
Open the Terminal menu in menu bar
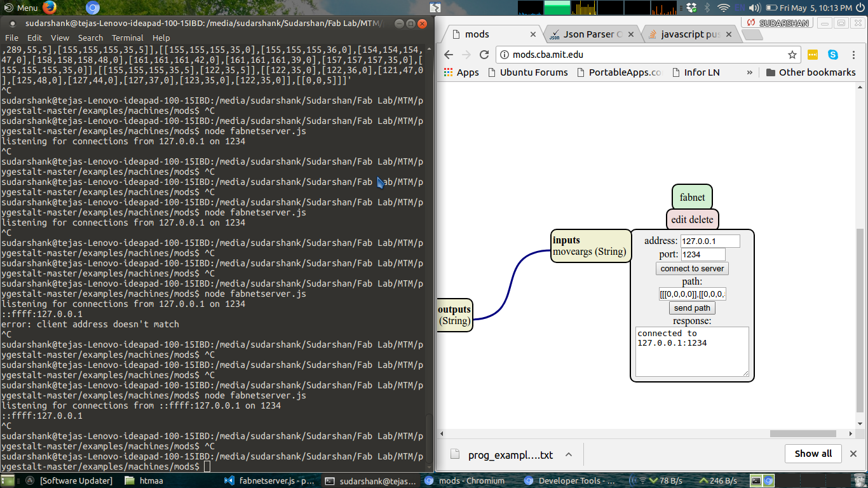128,38
